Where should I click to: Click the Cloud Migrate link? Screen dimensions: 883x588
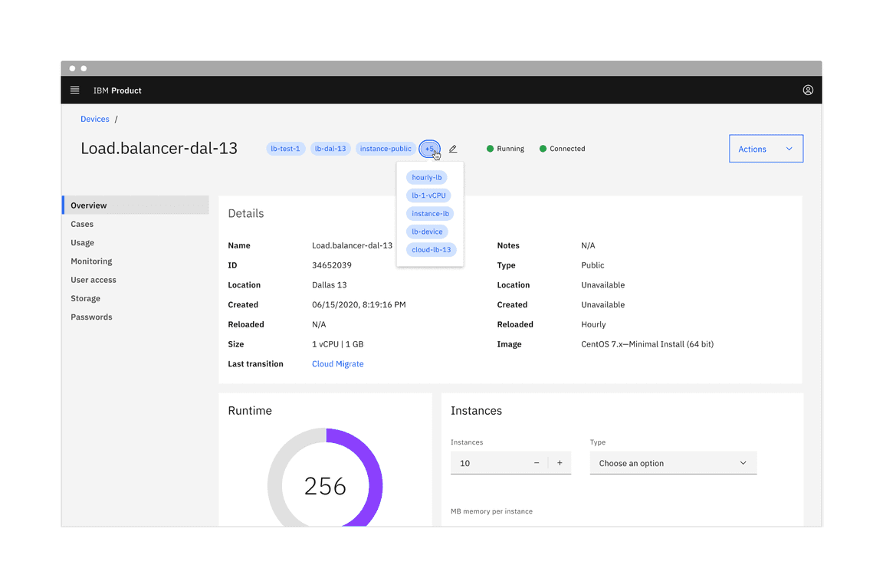click(x=337, y=363)
